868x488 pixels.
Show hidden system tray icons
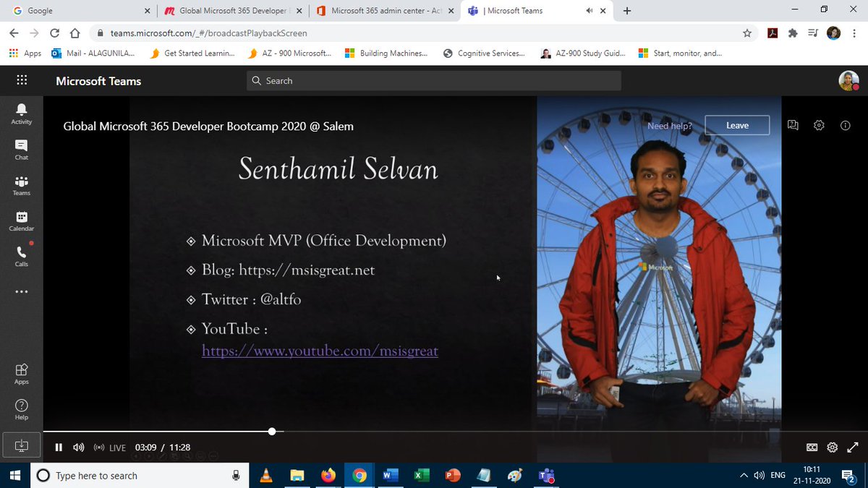(744, 475)
